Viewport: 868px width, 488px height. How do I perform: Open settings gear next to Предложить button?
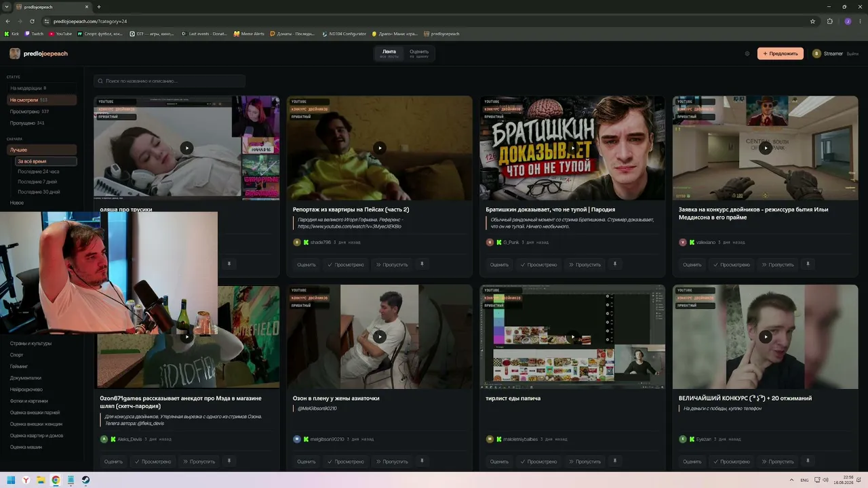click(747, 54)
